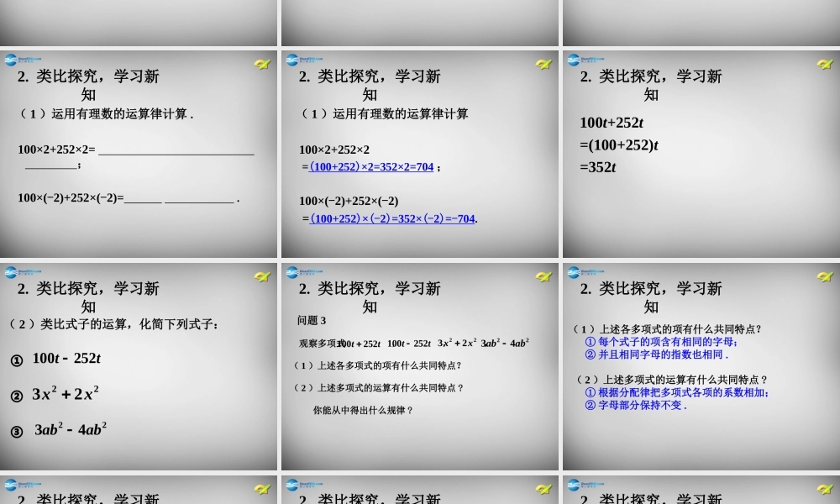This screenshot has height=504, width=840.
Task: Click the question 你能从中得出什么规律?
Action: point(363,410)
